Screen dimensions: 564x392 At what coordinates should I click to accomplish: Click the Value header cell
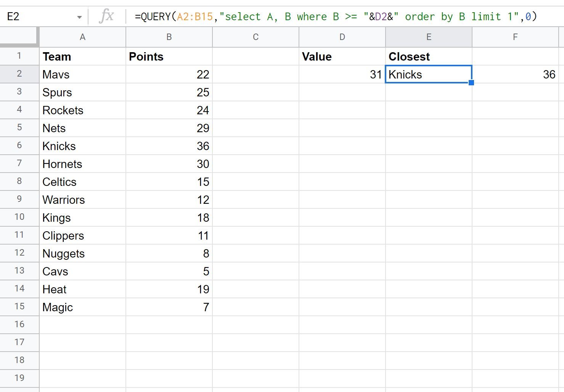pyautogui.click(x=342, y=56)
